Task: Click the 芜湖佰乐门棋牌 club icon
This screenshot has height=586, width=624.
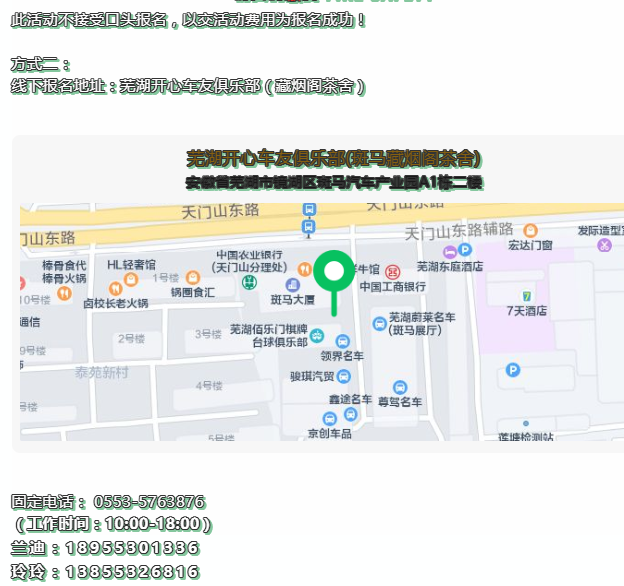Action: coord(317,335)
